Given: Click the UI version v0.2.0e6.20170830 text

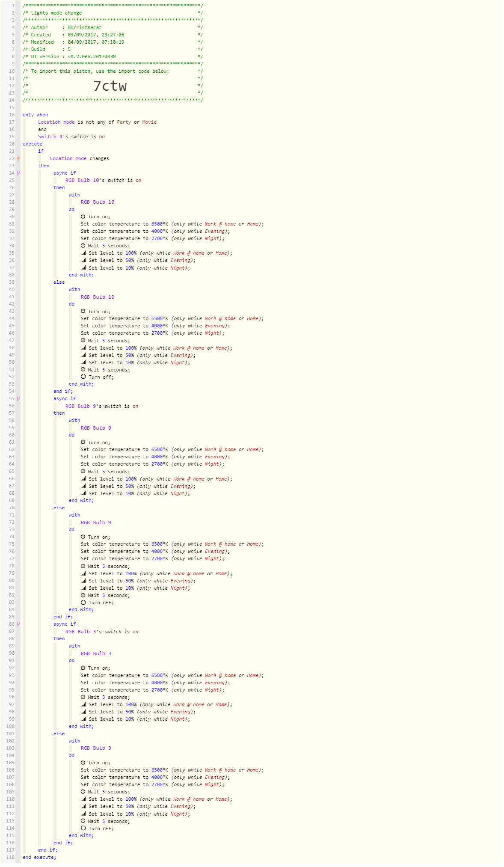Looking at the screenshot, I should pos(92,56).
